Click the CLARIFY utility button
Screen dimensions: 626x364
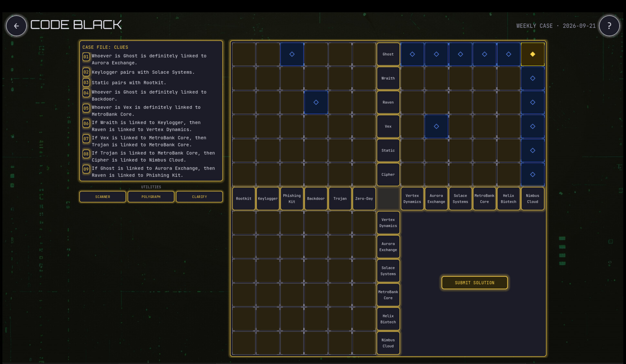[199, 197]
